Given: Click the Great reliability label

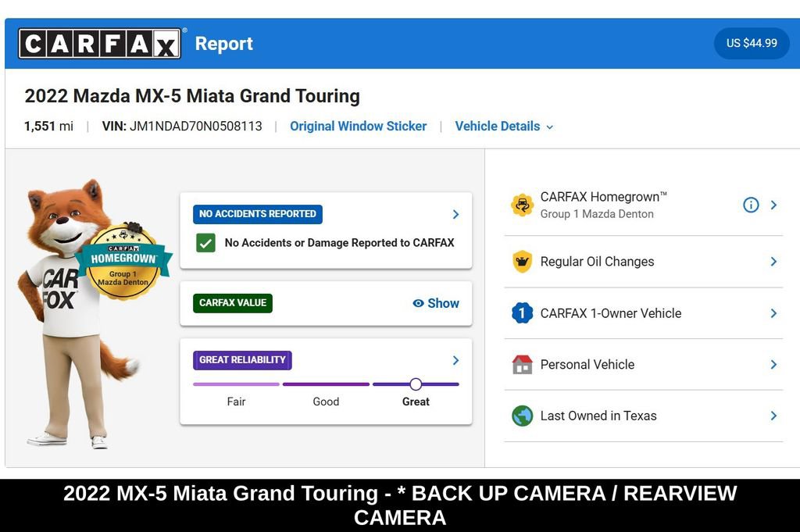Looking at the screenshot, I should 416,402.
